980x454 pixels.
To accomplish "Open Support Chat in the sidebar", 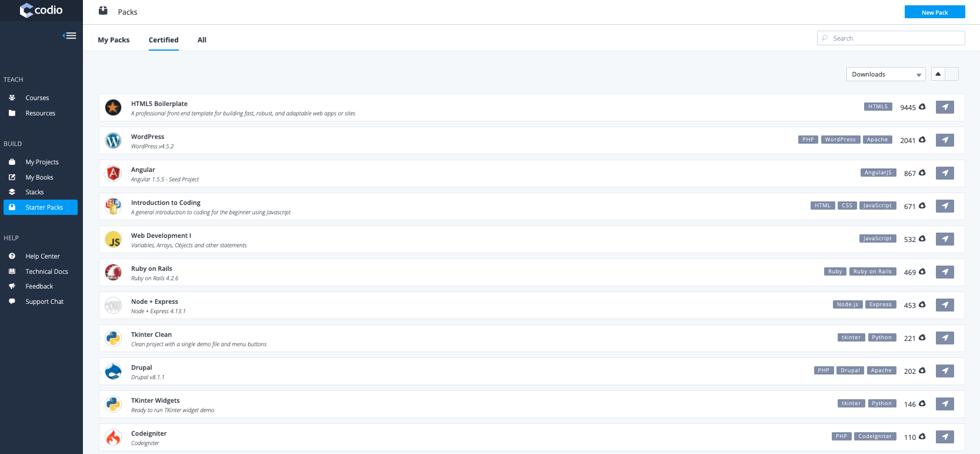I will pyautogui.click(x=44, y=301).
